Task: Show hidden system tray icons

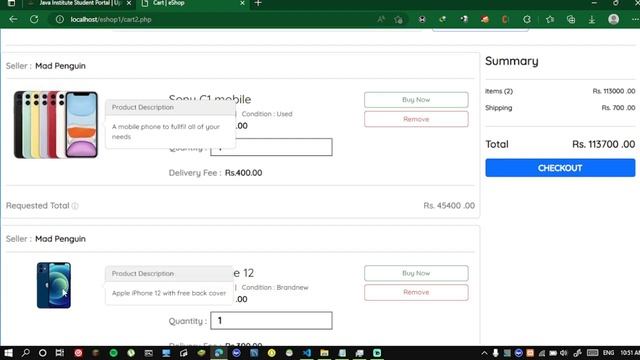Action: pyautogui.click(x=484, y=353)
